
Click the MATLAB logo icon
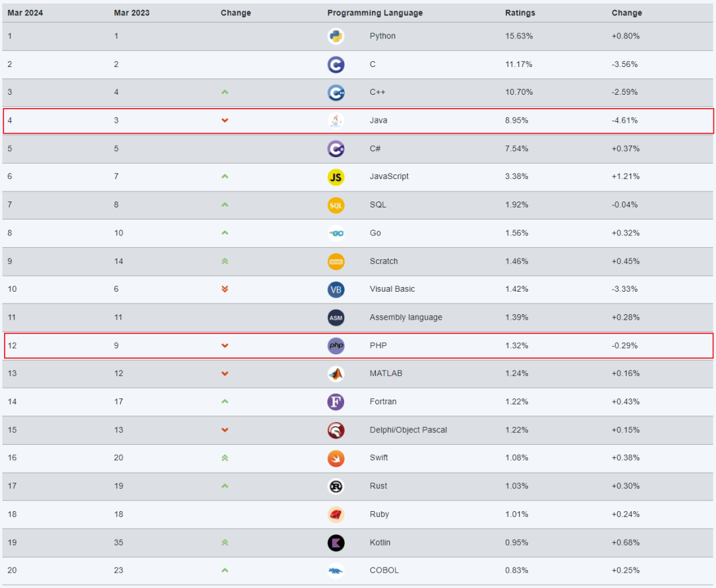tap(336, 374)
